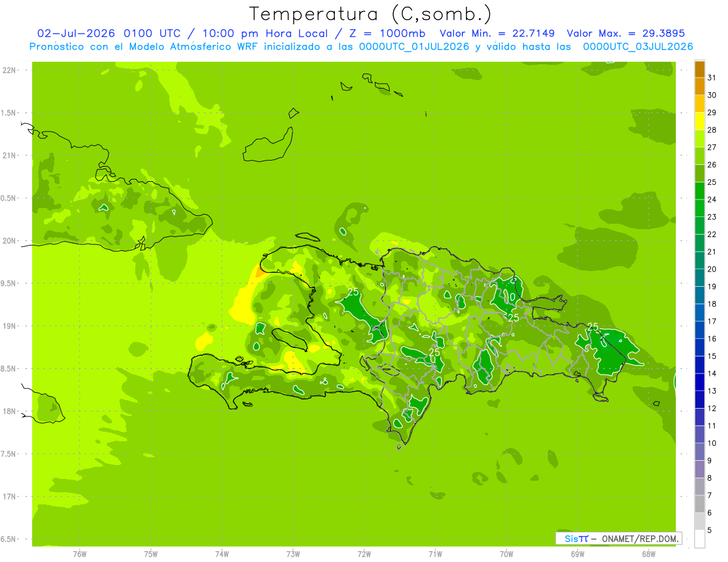Screen dimensions: 728x562
Task: Click the 69W longitude axis label
Action: pos(578,554)
